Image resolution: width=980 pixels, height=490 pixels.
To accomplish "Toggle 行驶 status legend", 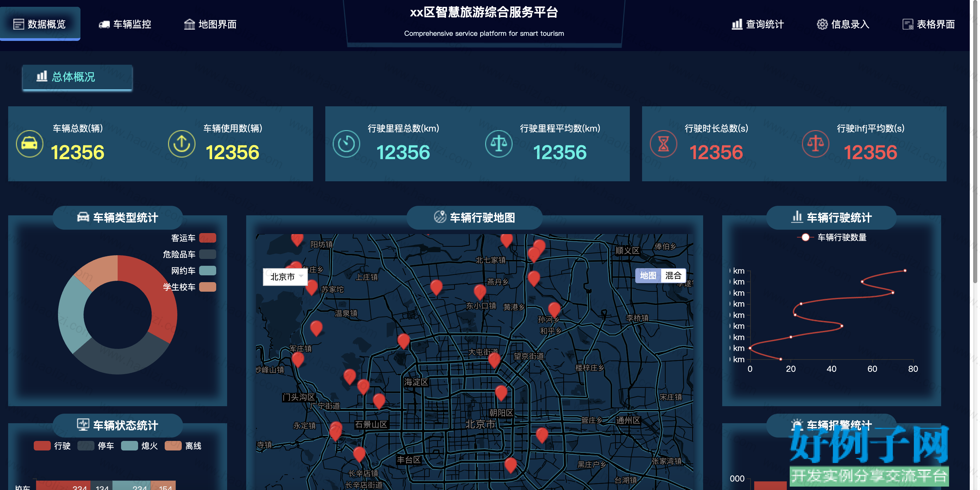I will tap(52, 445).
